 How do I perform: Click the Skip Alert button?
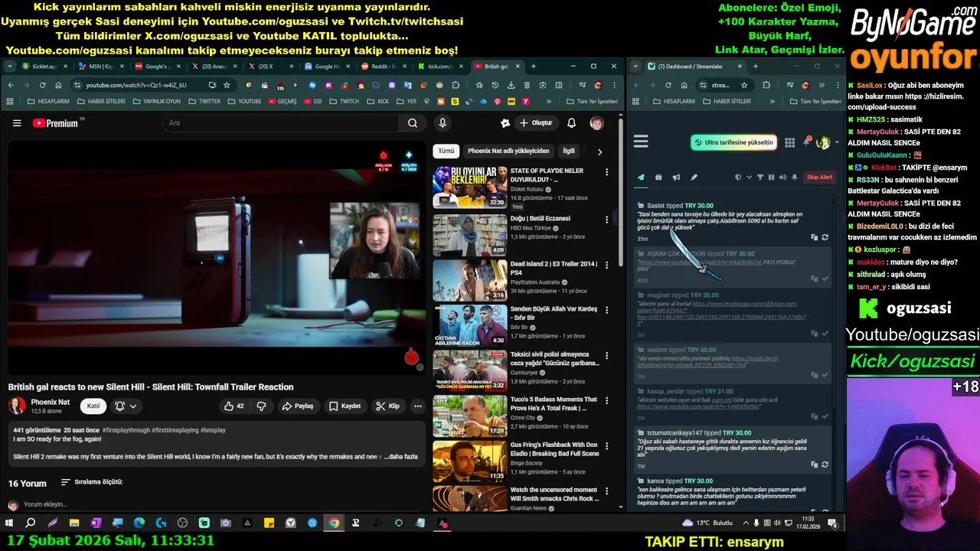point(819,178)
